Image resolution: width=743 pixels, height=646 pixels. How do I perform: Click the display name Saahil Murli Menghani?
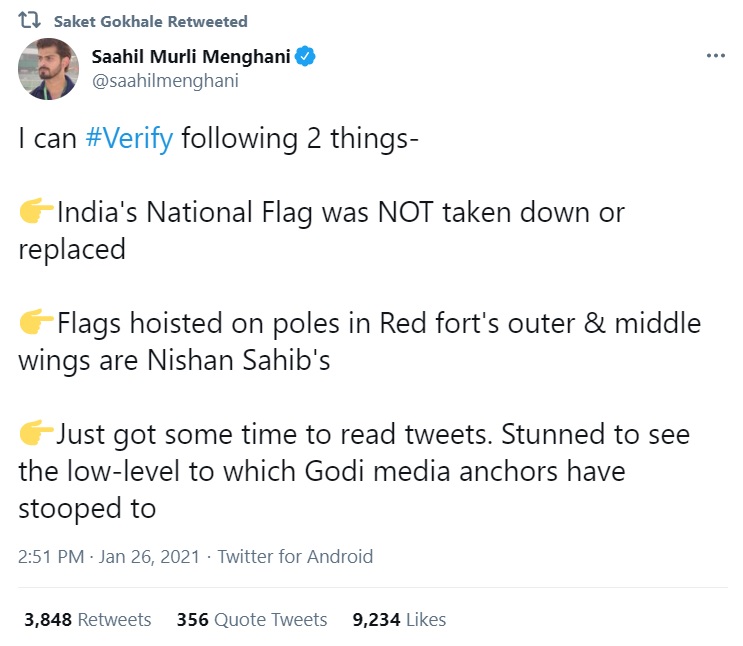click(190, 57)
